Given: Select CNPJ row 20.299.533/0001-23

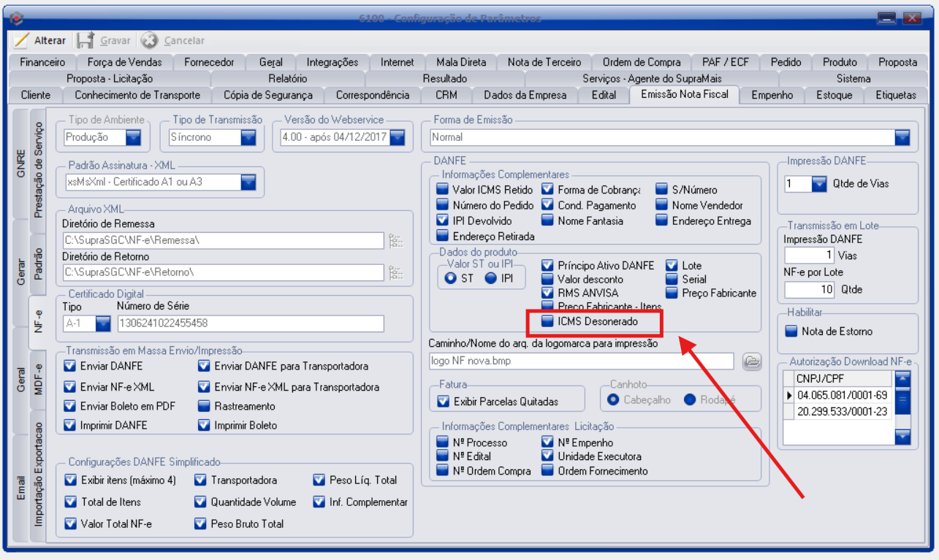Looking at the screenshot, I should [842, 412].
